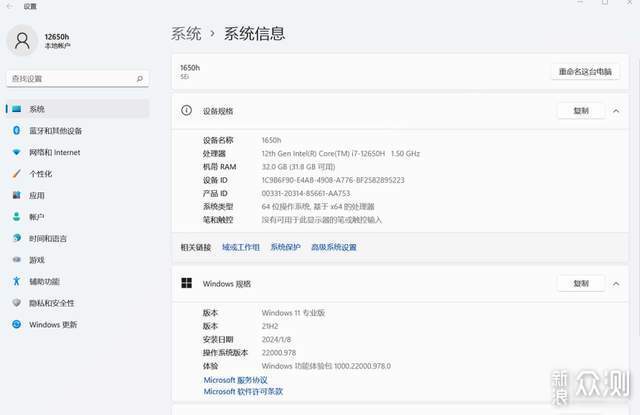Select the 产品 ID value 00331-20314-85661-AA753

(x=306, y=193)
